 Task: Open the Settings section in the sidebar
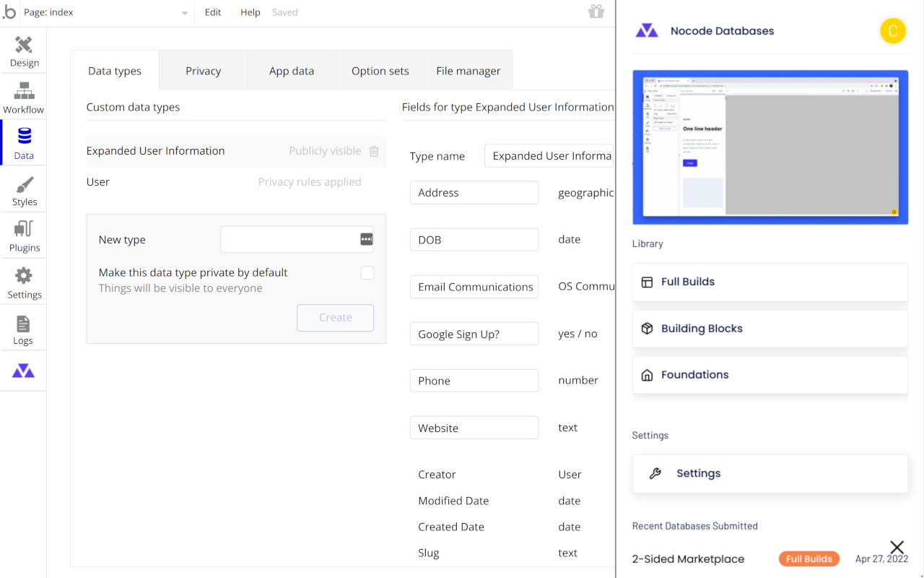point(24,282)
